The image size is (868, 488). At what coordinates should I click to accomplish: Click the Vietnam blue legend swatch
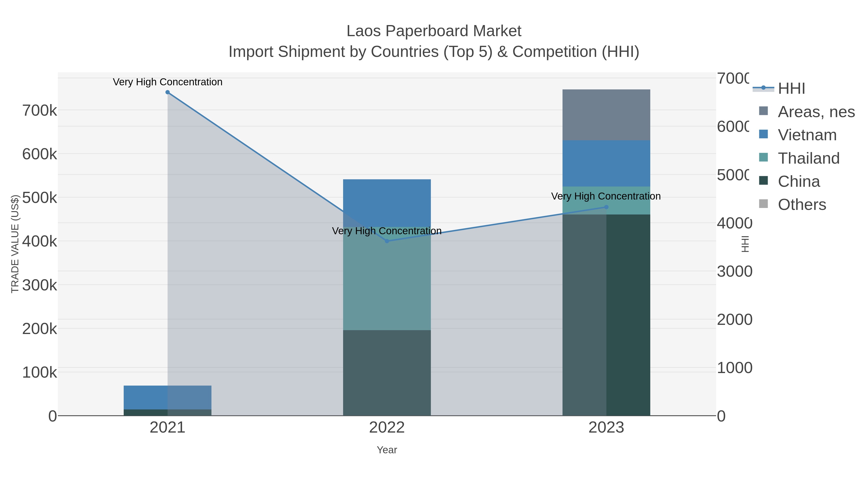pyautogui.click(x=764, y=134)
